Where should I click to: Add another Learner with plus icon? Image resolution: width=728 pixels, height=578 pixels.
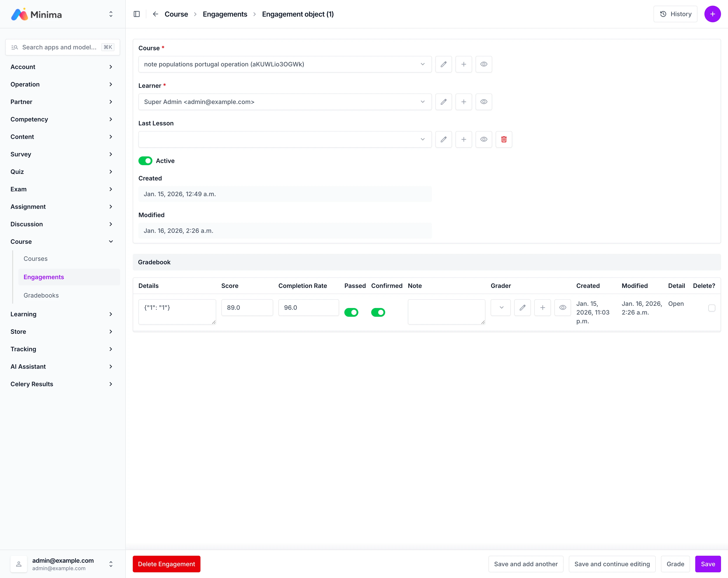(x=464, y=102)
